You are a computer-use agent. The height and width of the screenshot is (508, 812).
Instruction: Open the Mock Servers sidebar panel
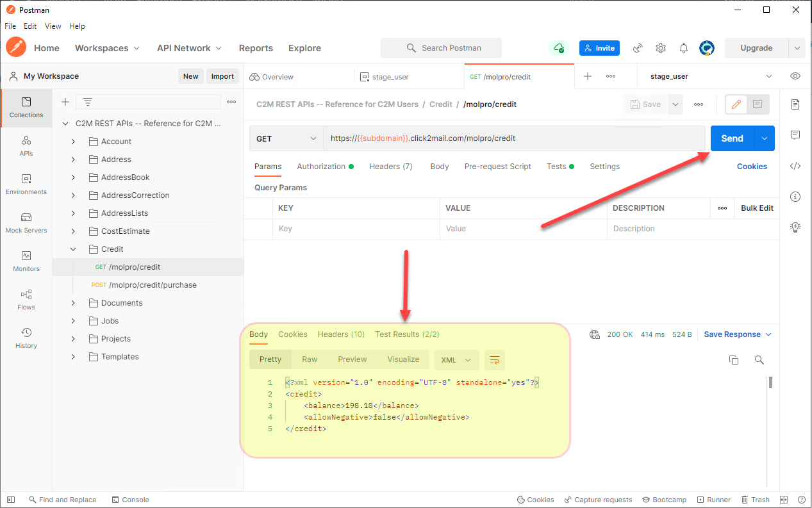26,223
